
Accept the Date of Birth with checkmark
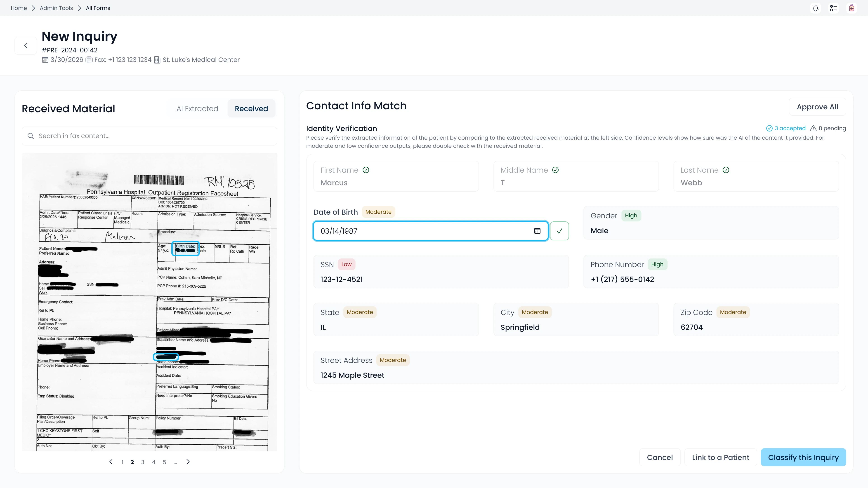click(559, 231)
